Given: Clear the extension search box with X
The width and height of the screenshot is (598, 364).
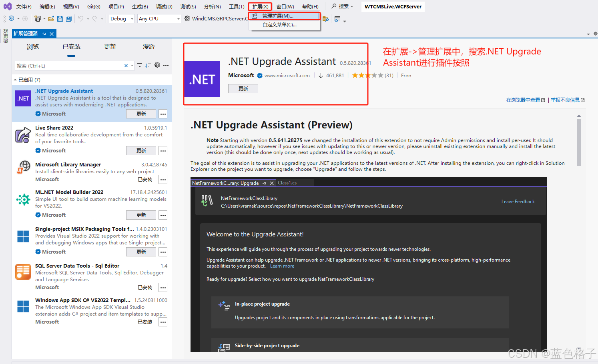Looking at the screenshot, I should 126,66.
